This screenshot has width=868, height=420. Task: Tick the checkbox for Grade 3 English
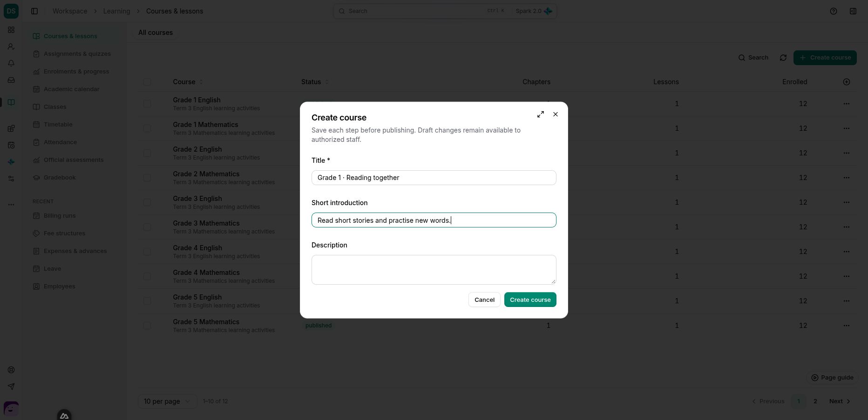pyautogui.click(x=147, y=202)
